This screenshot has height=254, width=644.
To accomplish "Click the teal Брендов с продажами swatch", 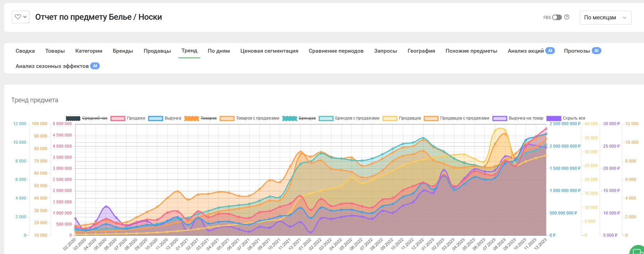I will click(x=326, y=118).
